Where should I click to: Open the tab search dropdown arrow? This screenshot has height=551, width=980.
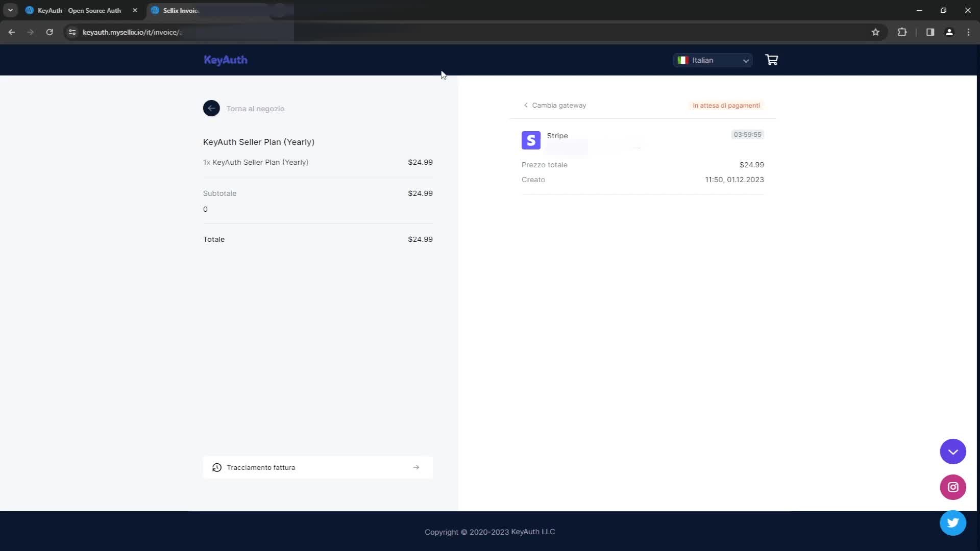(x=10, y=10)
